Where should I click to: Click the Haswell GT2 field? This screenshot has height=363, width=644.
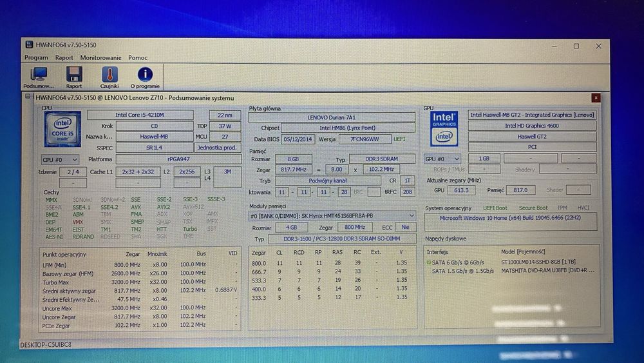click(x=532, y=137)
